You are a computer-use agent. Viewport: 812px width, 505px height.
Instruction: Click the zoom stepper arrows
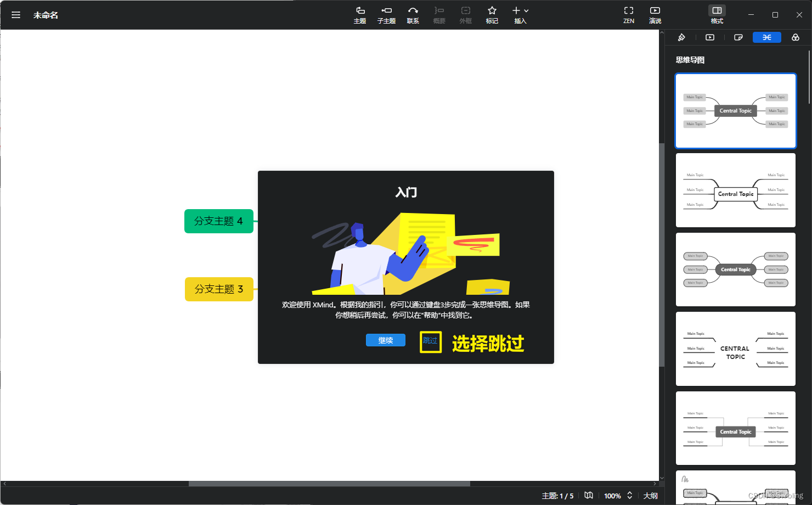click(630, 495)
